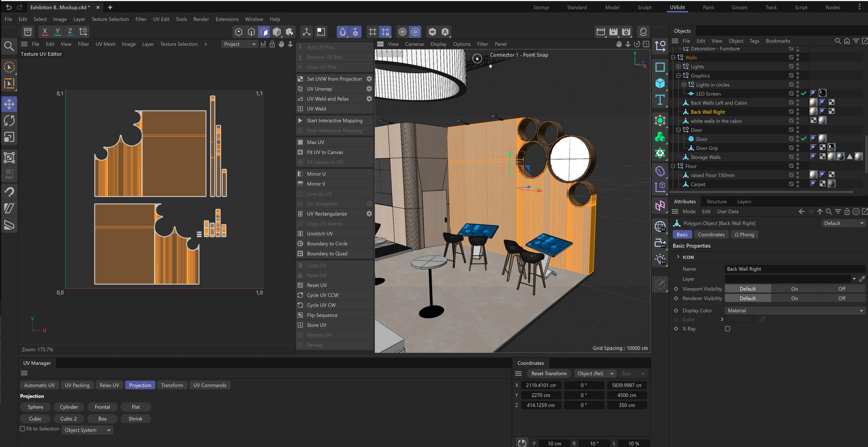Image resolution: width=868 pixels, height=447 pixels.
Task: Click the X position field 2119.4101 cm
Action: click(541, 386)
